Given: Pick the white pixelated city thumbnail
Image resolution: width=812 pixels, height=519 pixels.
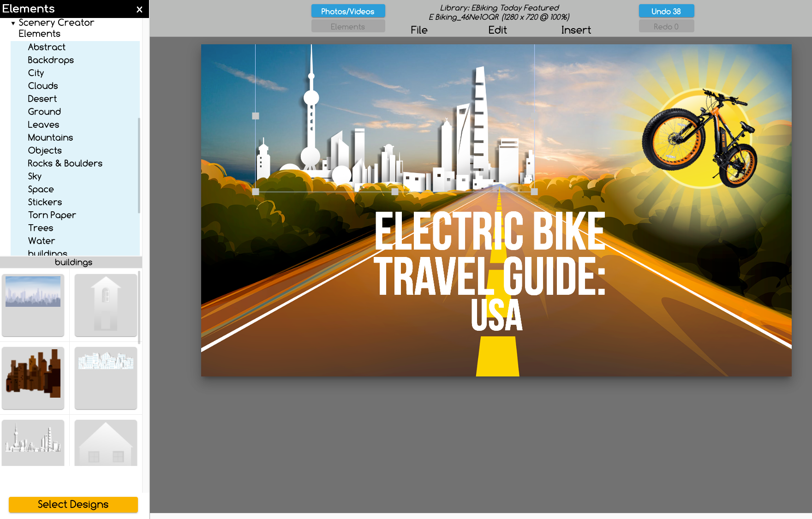Looking at the screenshot, I should (x=106, y=378).
